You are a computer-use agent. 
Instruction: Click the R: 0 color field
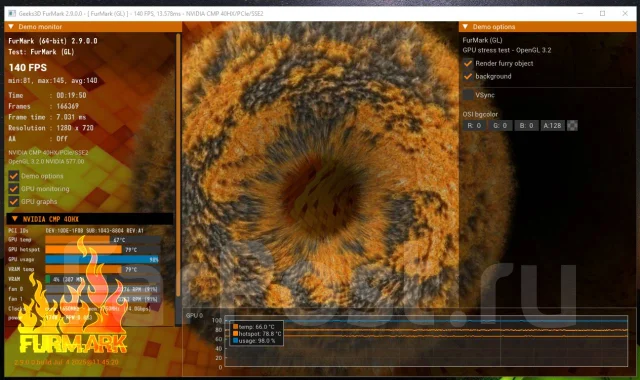[x=474, y=126]
